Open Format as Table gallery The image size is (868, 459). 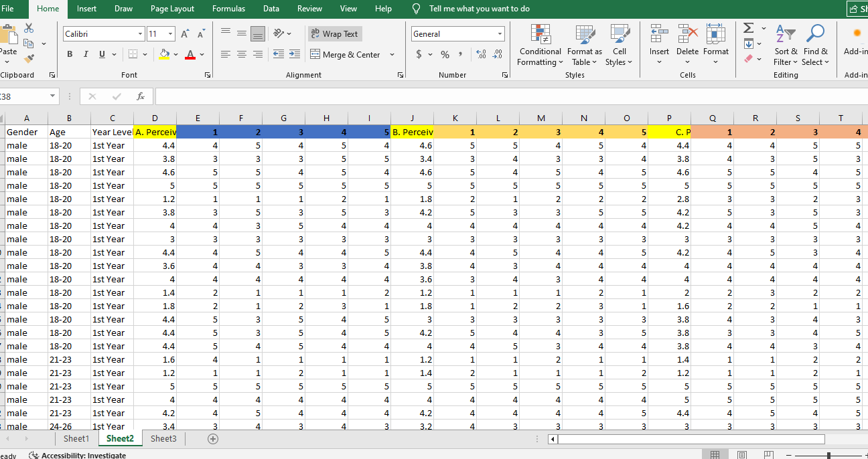pos(584,45)
